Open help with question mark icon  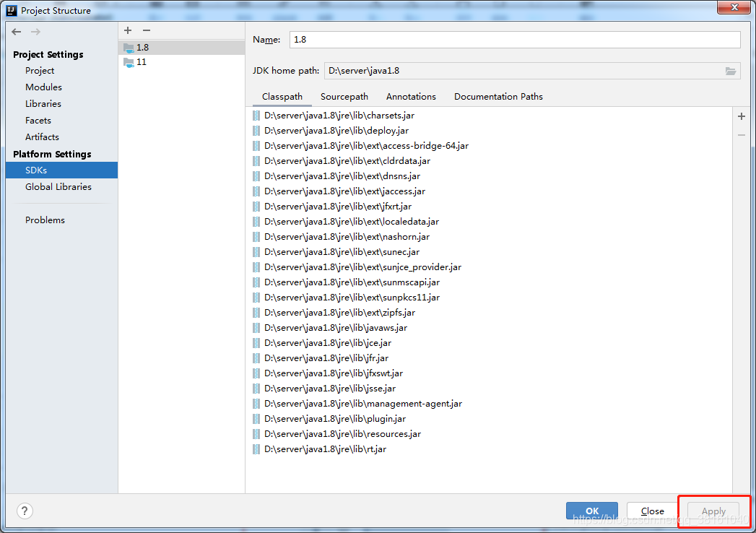[25, 511]
